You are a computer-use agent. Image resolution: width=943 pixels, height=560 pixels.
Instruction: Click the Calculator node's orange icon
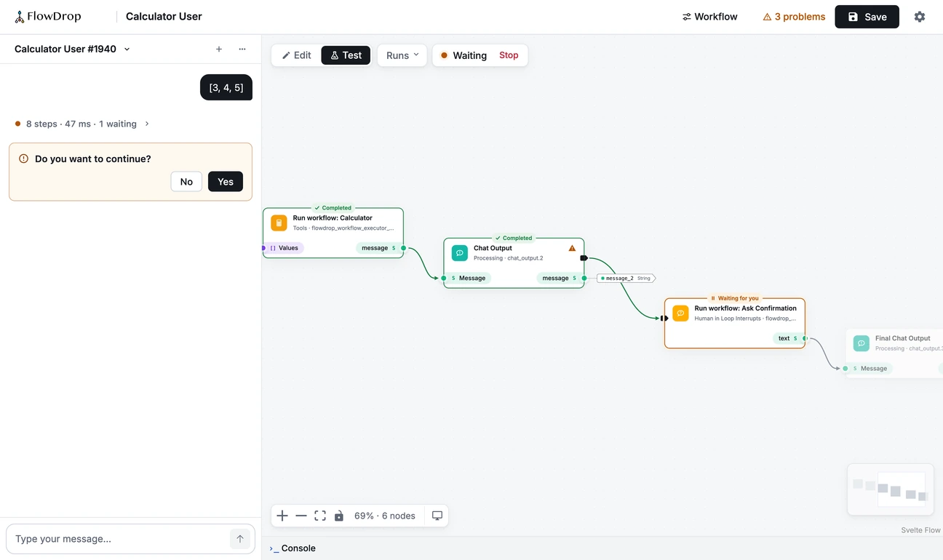coord(279,223)
